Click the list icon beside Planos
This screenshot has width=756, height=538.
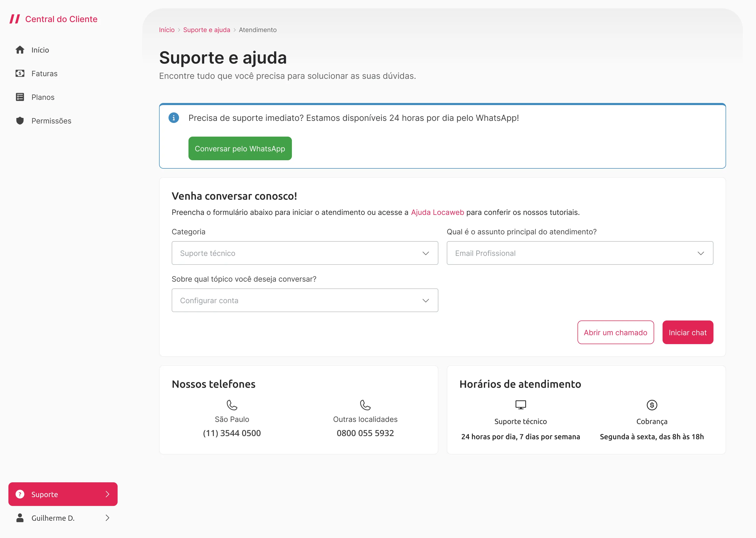[20, 97]
